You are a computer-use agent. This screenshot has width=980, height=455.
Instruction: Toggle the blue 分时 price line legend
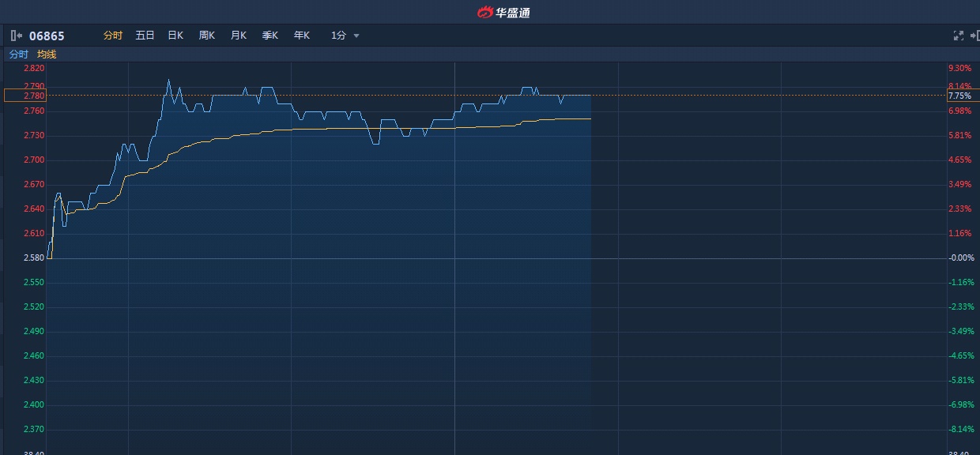click(x=18, y=55)
